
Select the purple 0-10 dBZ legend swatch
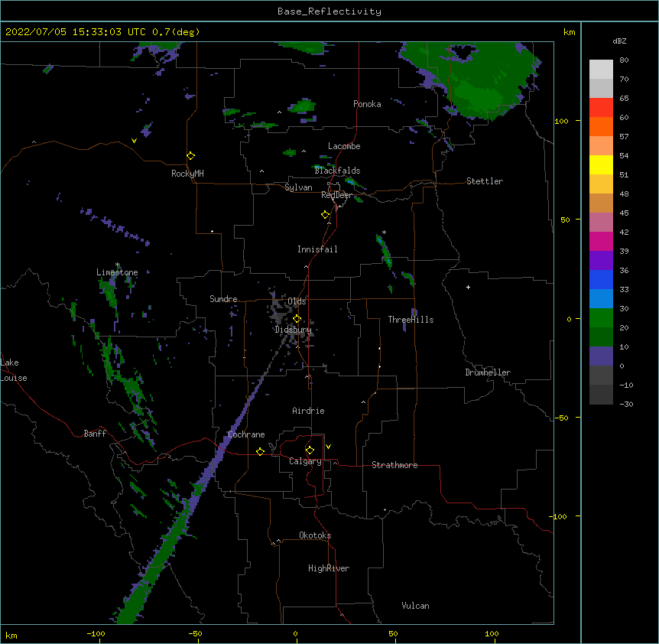coord(601,356)
